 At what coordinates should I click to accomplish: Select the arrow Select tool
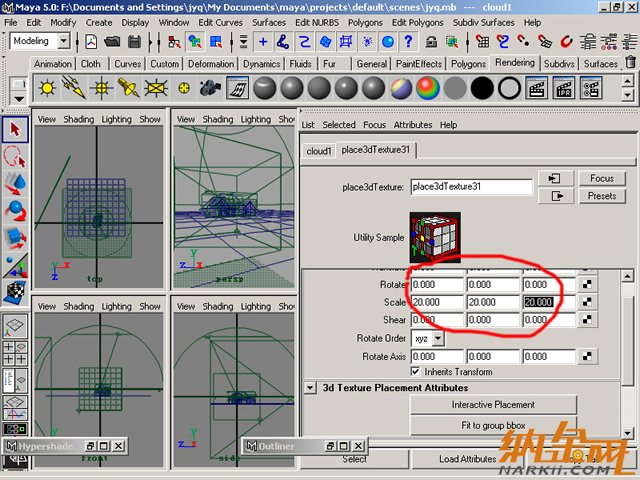(15, 130)
